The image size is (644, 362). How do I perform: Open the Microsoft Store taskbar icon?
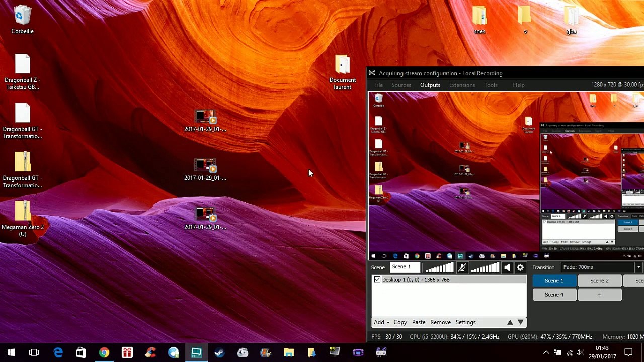80,352
